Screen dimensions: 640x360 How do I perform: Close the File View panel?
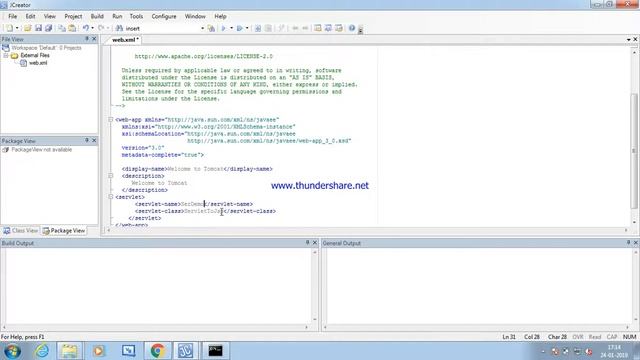[x=94, y=39]
